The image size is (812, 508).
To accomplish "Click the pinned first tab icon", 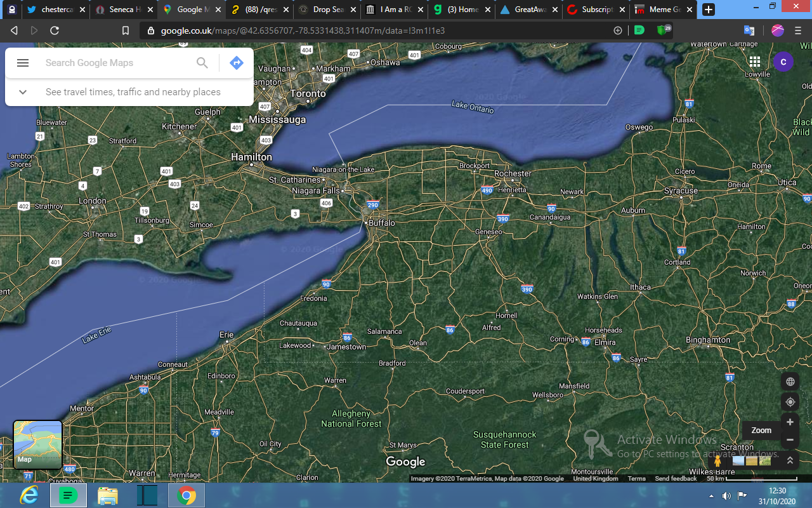I will [11, 10].
